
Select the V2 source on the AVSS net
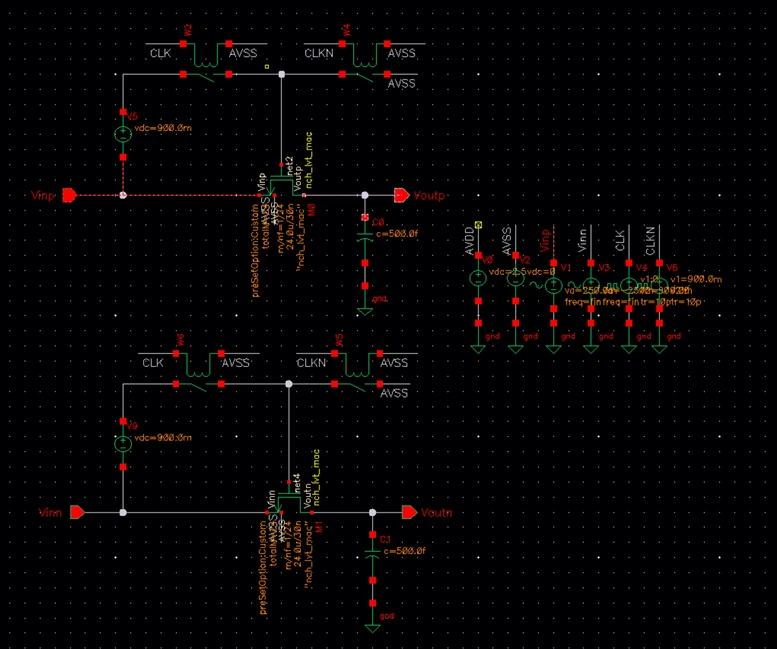click(515, 278)
